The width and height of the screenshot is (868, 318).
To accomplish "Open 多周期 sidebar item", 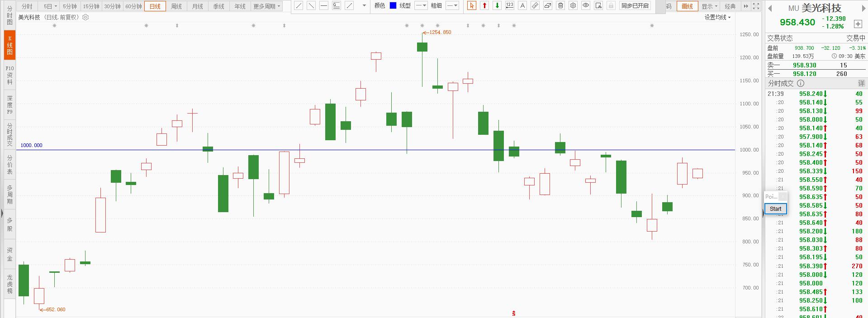I will coord(9,195).
